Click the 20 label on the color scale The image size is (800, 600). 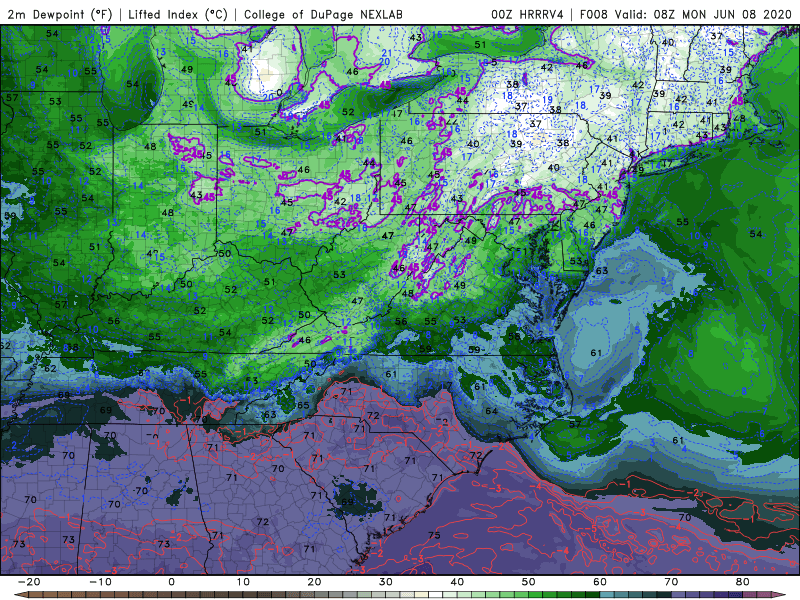coord(314,582)
